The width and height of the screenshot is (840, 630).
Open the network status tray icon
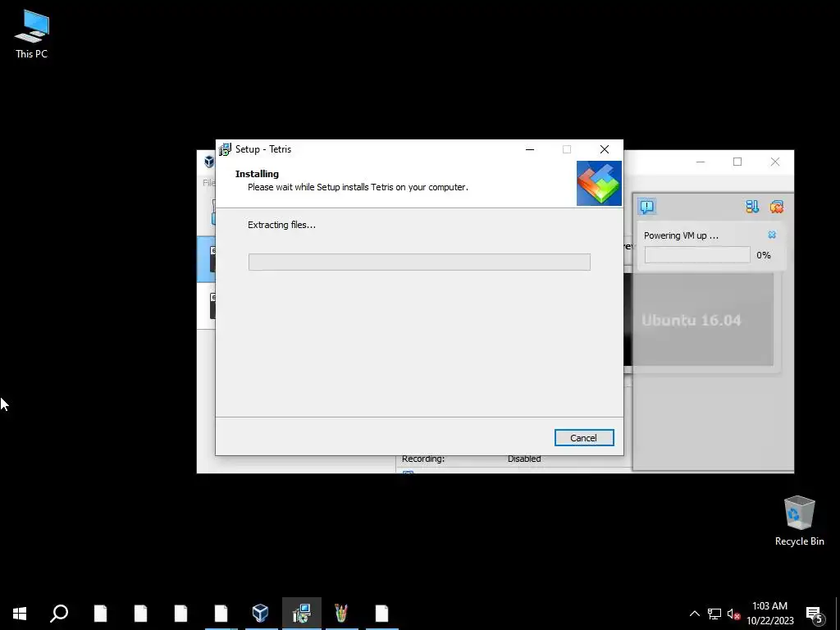[x=714, y=614]
